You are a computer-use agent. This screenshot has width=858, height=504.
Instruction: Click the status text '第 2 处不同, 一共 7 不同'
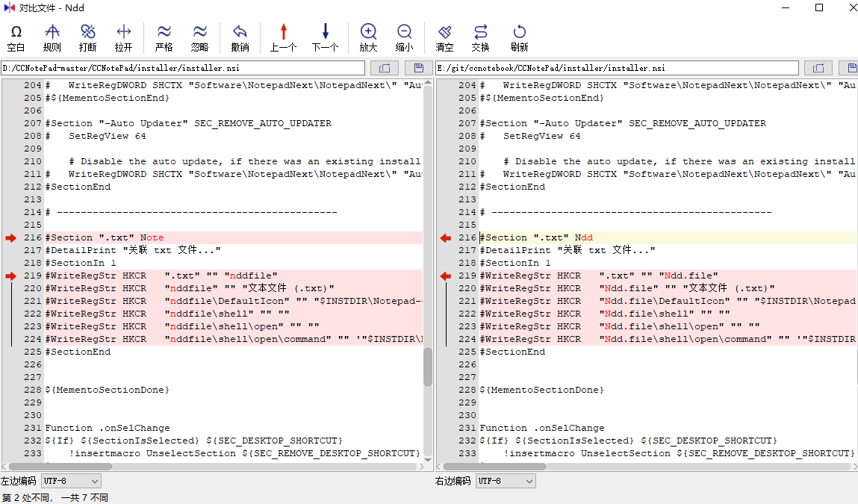coord(55,497)
